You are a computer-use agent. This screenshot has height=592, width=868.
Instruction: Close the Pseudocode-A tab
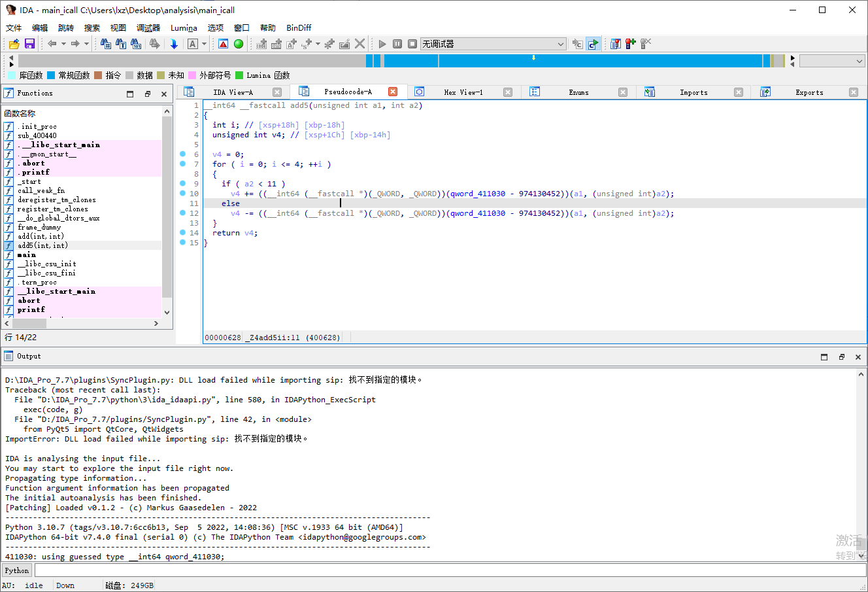pos(393,92)
